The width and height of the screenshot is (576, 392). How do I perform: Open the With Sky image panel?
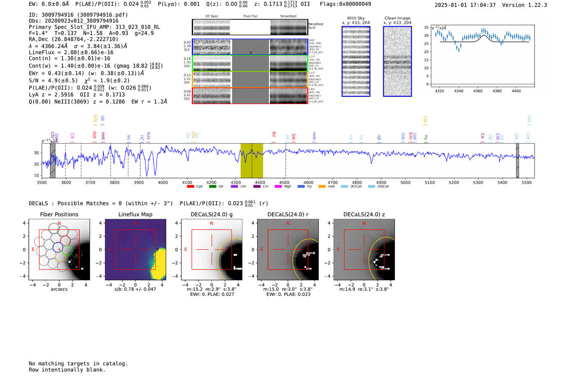356,61
